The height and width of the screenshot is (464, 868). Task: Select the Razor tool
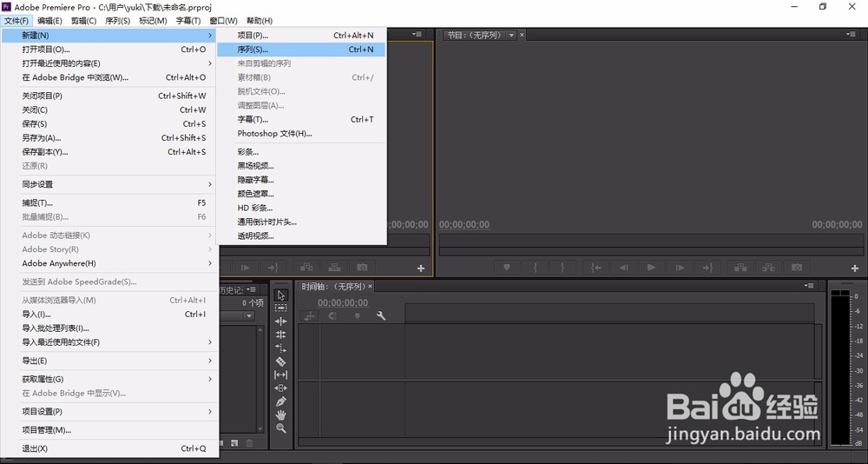[x=280, y=361]
